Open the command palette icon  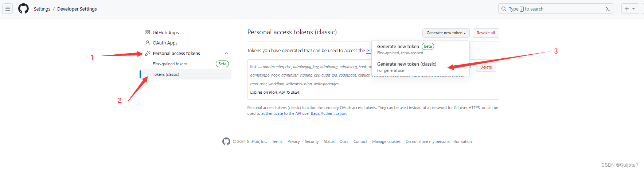(x=608, y=9)
